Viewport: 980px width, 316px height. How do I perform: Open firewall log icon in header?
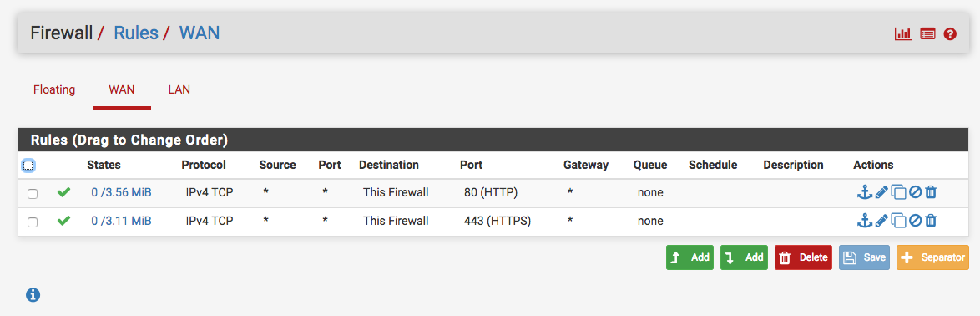tap(927, 33)
